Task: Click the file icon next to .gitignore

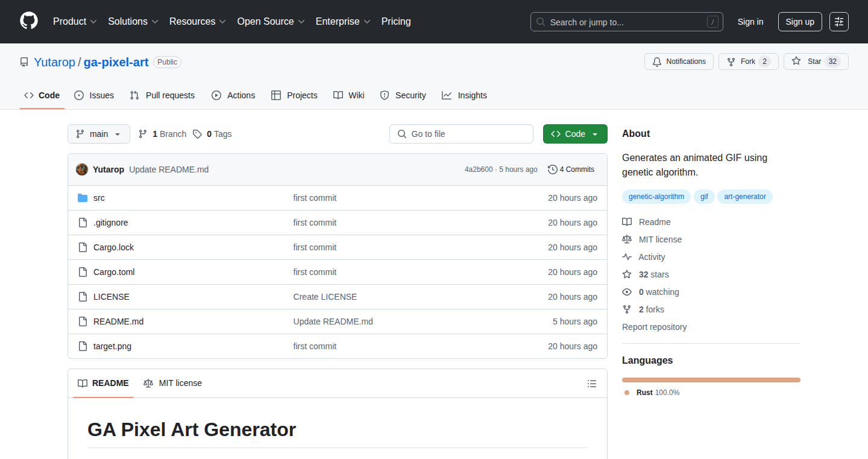Action: click(x=83, y=223)
